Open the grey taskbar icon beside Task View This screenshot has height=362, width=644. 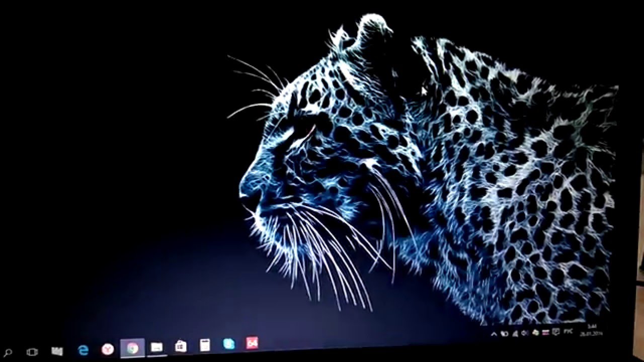[x=57, y=351]
